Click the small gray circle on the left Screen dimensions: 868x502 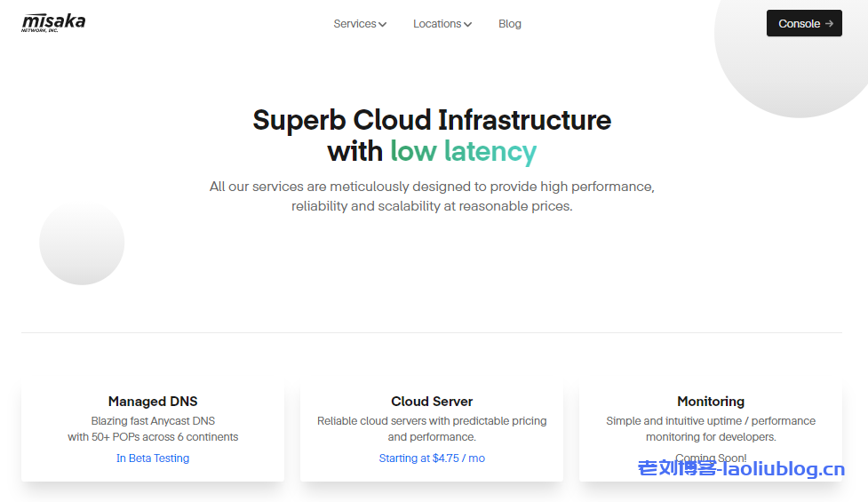[82, 243]
